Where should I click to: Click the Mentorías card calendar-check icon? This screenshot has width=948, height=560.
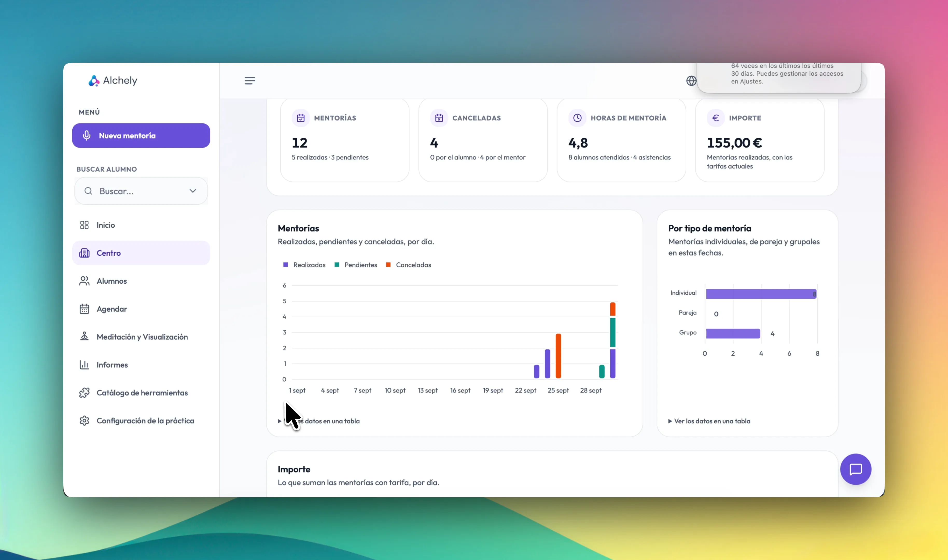point(301,118)
